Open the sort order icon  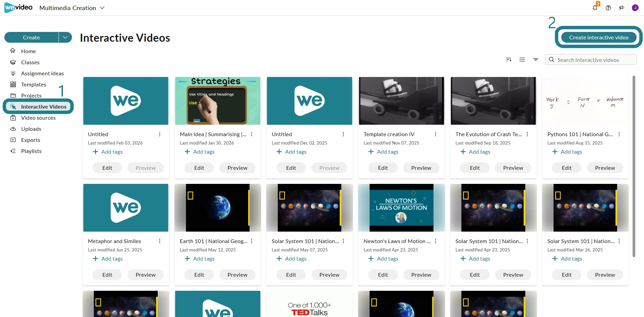tap(509, 60)
